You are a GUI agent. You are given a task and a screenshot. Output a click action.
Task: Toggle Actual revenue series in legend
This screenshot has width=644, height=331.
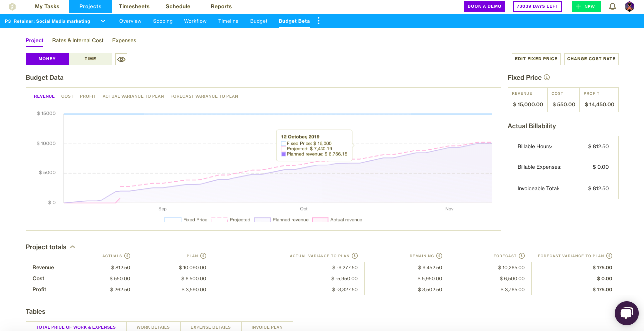pos(337,220)
